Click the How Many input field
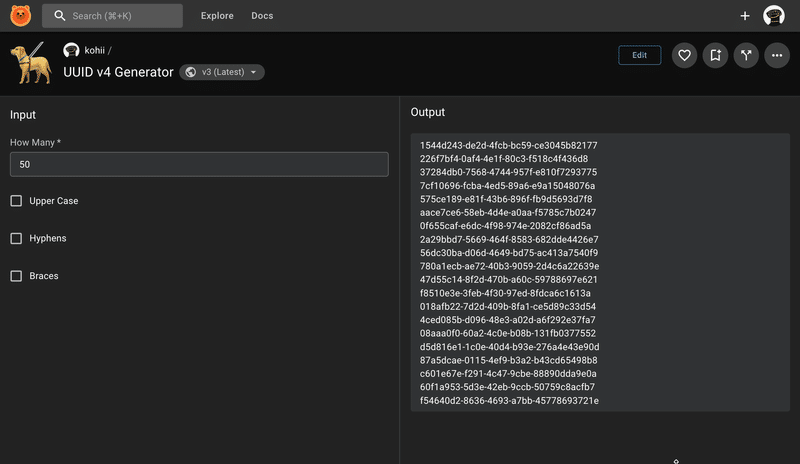 [199, 164]
